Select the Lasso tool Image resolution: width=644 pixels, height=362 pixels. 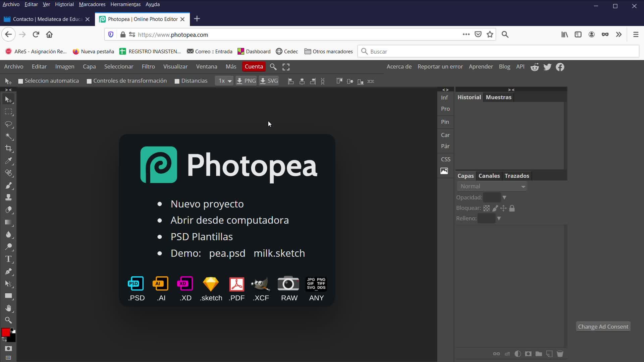9,124
